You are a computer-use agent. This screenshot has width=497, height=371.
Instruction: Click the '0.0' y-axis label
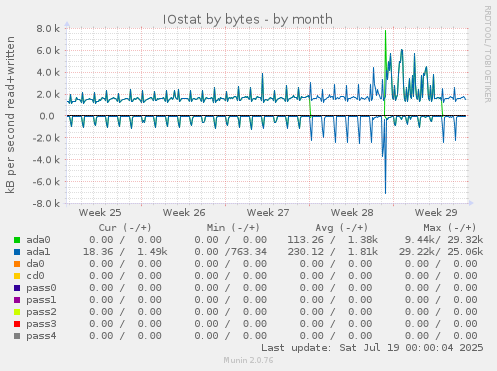[x=47, y=116]
